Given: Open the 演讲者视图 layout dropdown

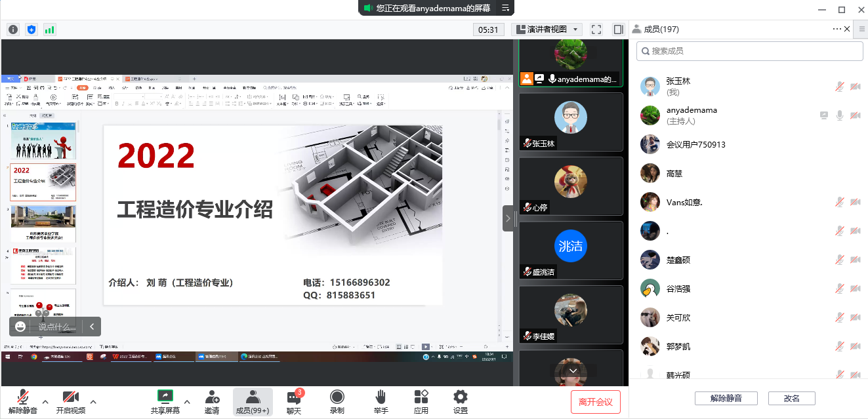Looking at the screenshot, I should (547, 30).
